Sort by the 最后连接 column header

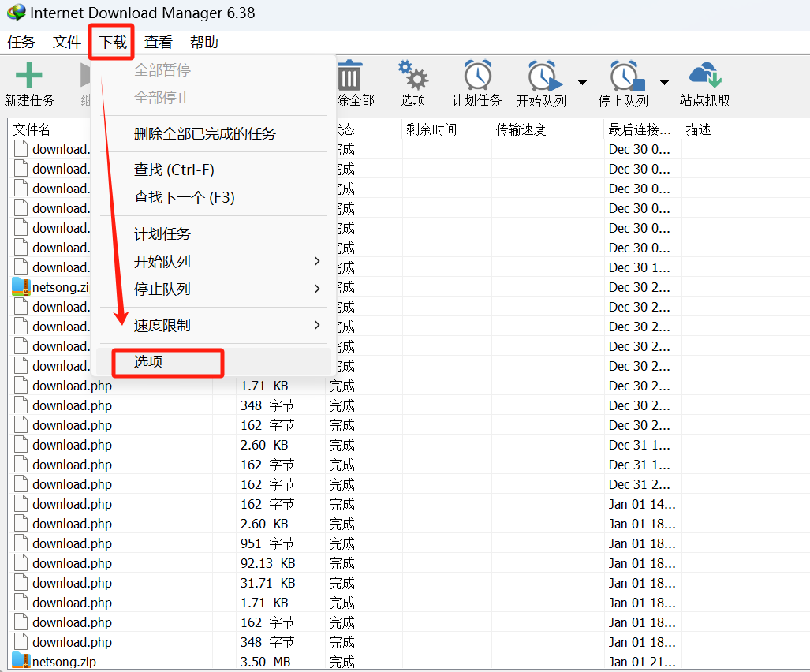coord(640,129)
